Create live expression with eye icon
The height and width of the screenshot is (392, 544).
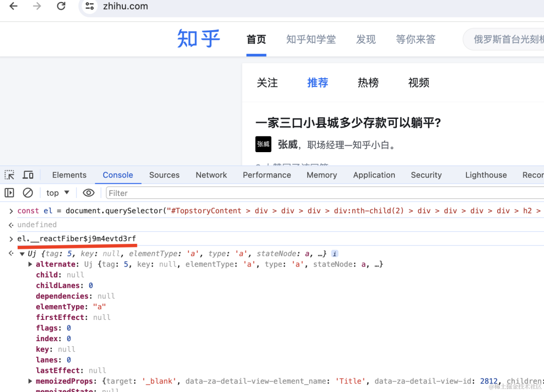coord(89,192)
